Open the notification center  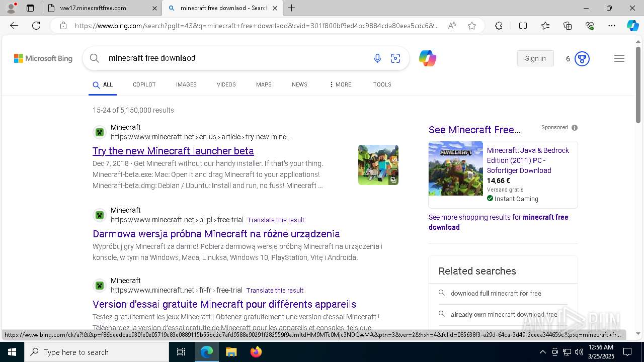click(x=627, y=352)
